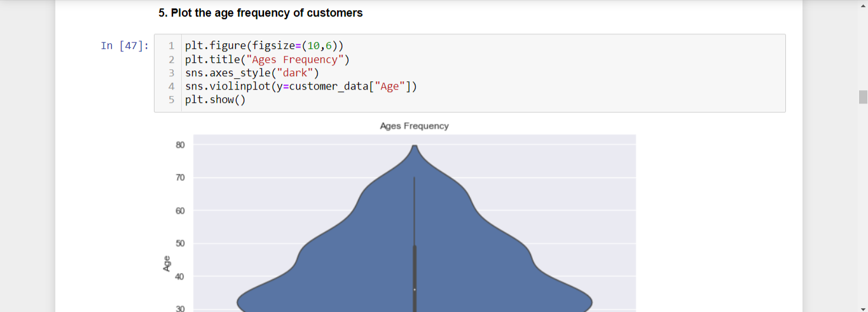Viewport: 868px width, 312px height.
Task: Click code line sns.axes_style("dark")
Action: [252, 73]
